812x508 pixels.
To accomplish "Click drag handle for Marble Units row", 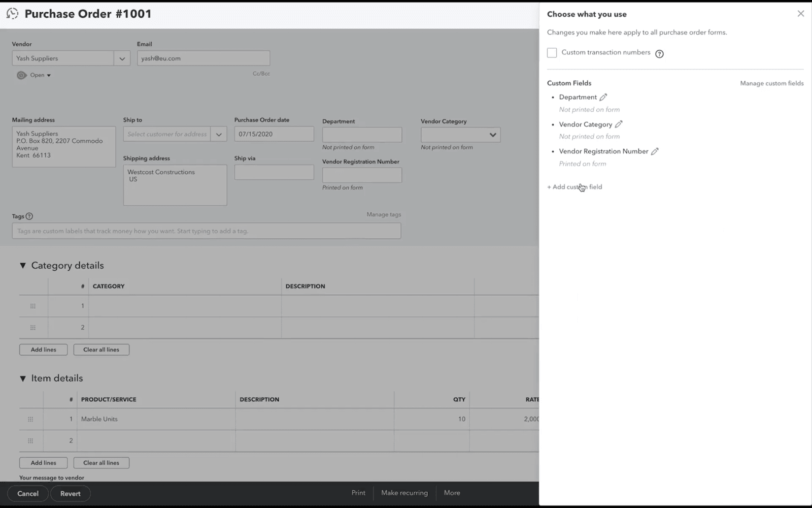I will point(30,419).
